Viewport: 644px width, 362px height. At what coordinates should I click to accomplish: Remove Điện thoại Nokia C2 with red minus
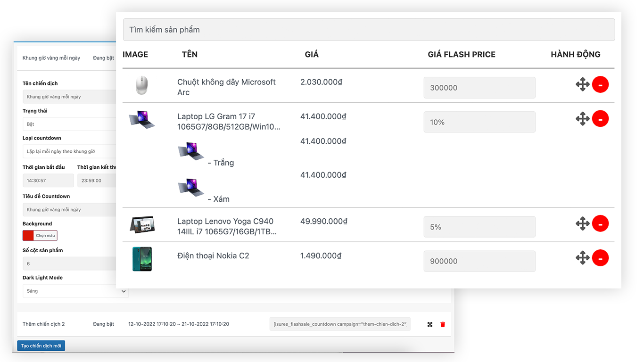(x=600, y=258)
